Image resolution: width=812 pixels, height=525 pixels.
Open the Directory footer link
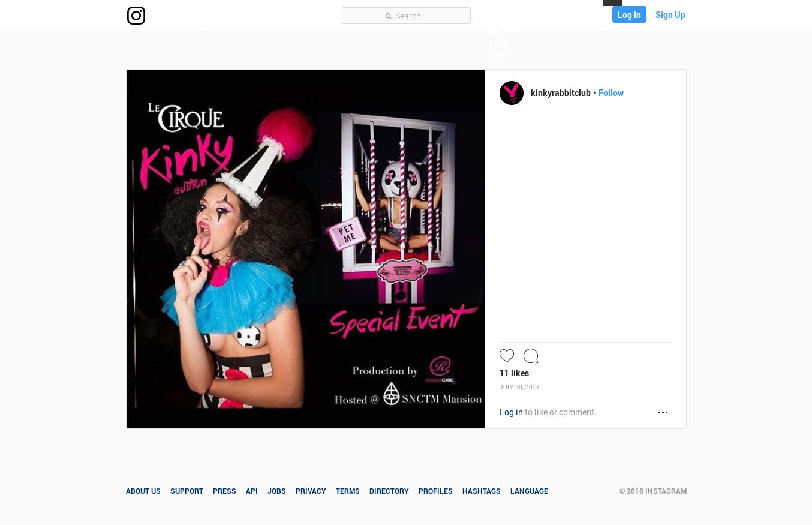389,491
